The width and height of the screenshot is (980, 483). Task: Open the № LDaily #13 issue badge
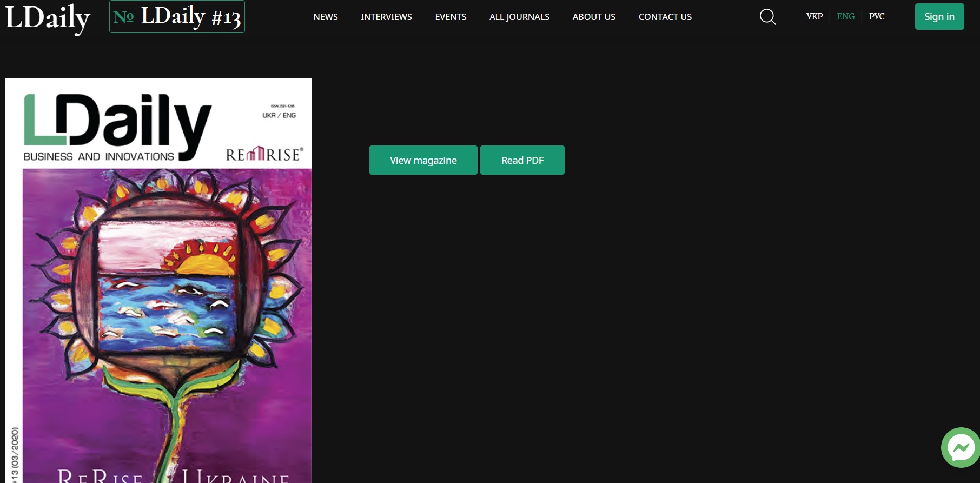177,17
